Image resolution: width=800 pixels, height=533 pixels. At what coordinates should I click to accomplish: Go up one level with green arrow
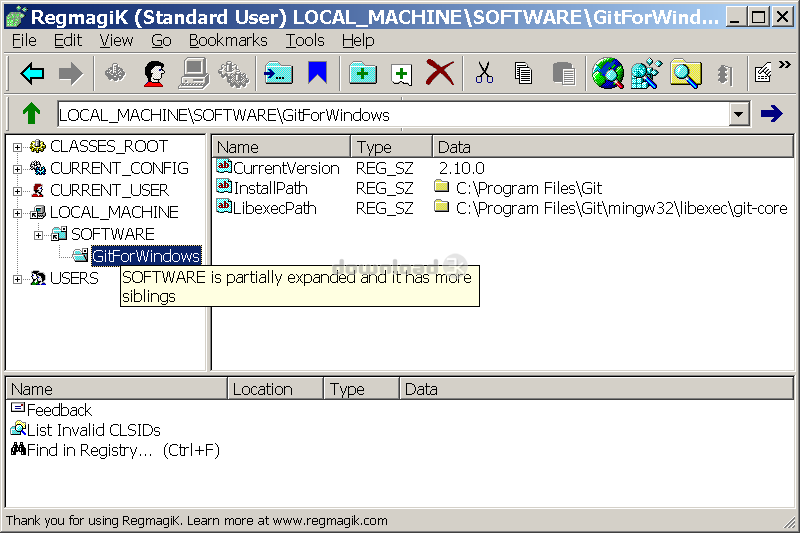31,114
